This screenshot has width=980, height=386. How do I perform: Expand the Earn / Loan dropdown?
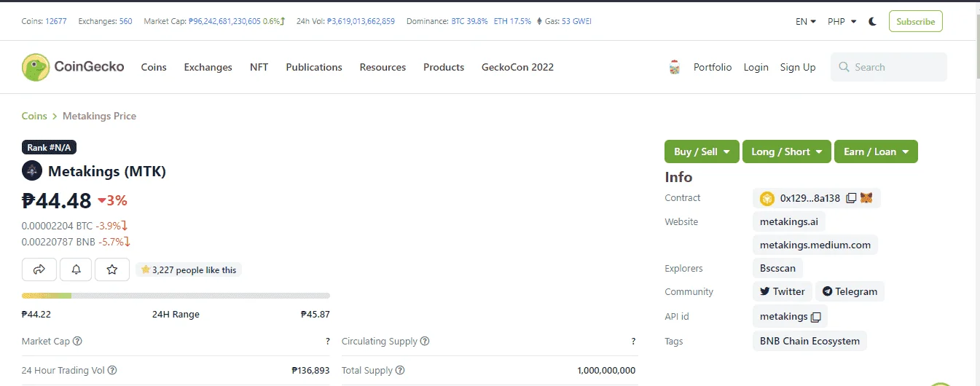(x=876, y=151)
